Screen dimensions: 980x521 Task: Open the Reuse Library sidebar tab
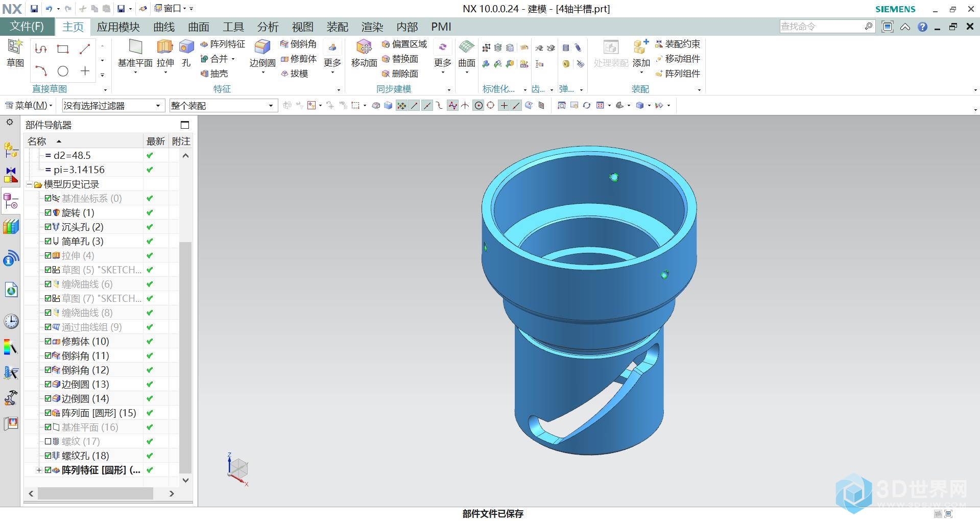point(11,227)
